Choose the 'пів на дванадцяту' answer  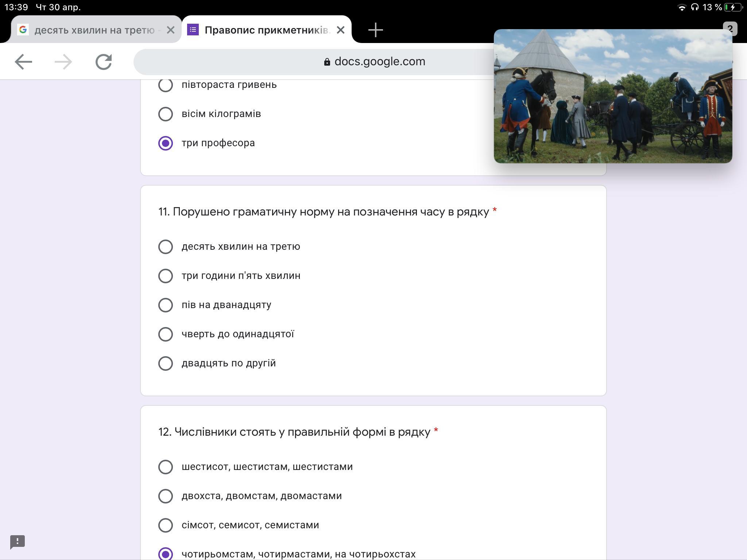click(166, 305)
